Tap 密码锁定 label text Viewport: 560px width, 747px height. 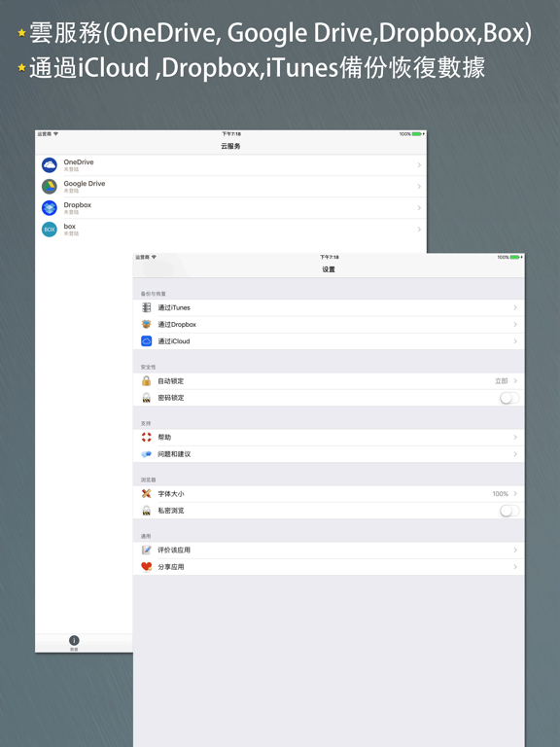(x=171, y=398)
